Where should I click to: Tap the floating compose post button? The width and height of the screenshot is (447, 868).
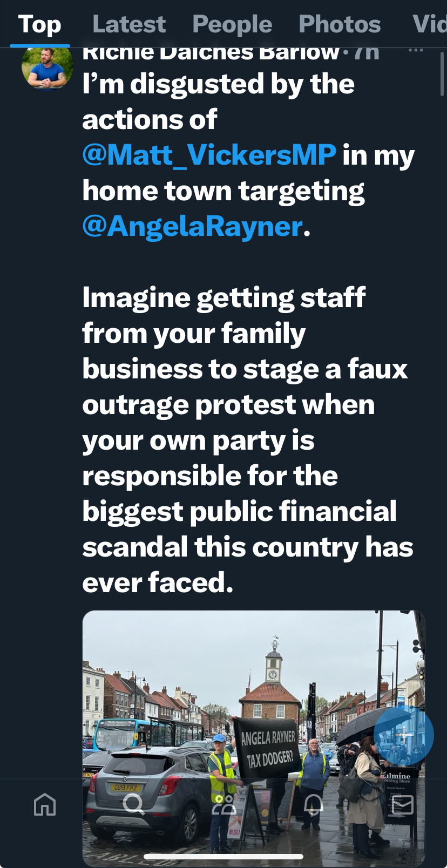(x=404, y=735)
